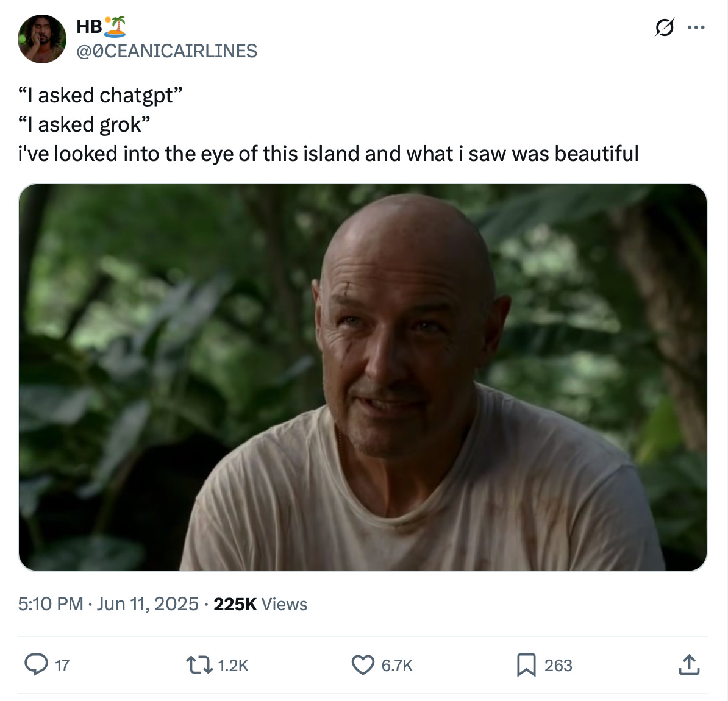728x701 pixels.
Task: Click the "I asked chatgpt" line
Action: [x=100, y=95]
